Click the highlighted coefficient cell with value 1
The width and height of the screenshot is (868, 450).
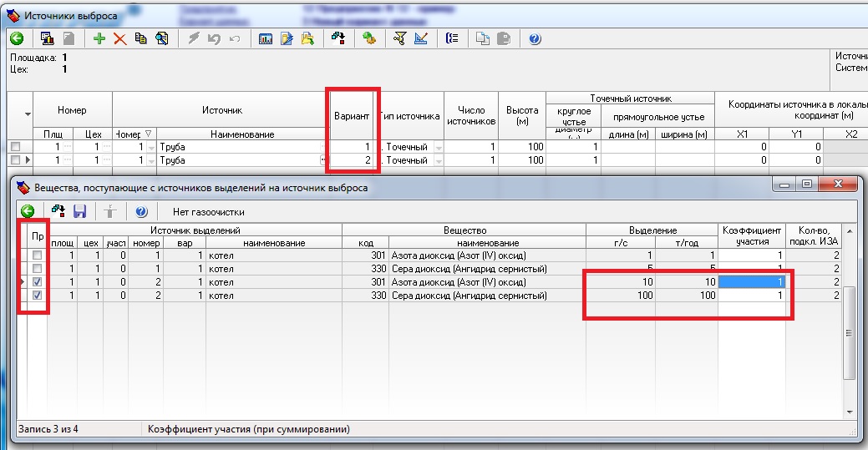[751, 283]
